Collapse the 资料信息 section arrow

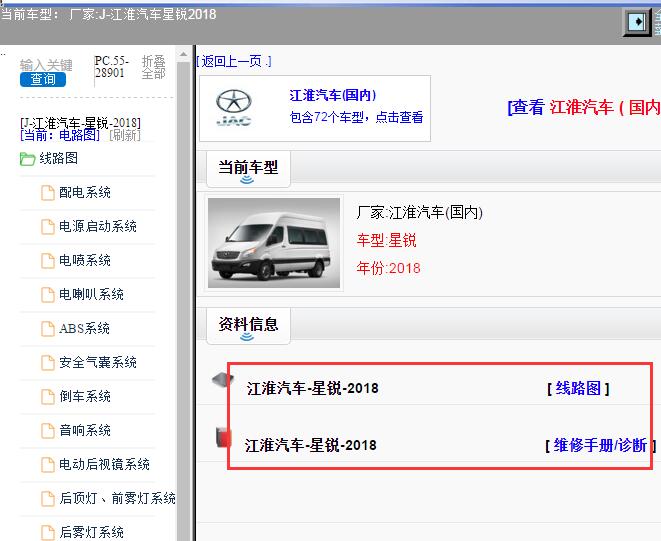247,337
